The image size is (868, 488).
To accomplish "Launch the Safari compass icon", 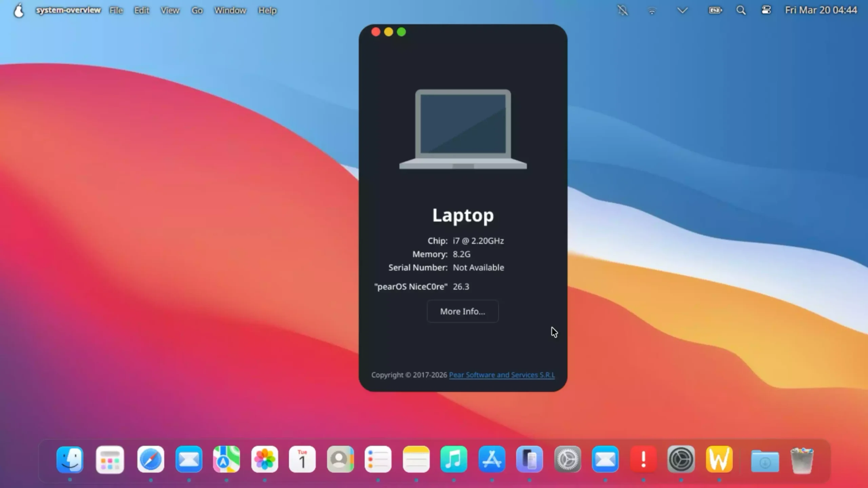I will coord(151,460).
